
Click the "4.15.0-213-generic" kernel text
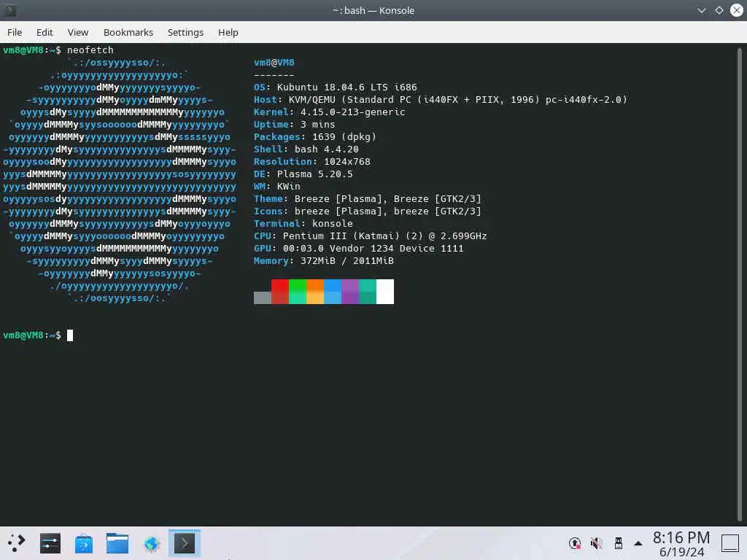[352, 112]
